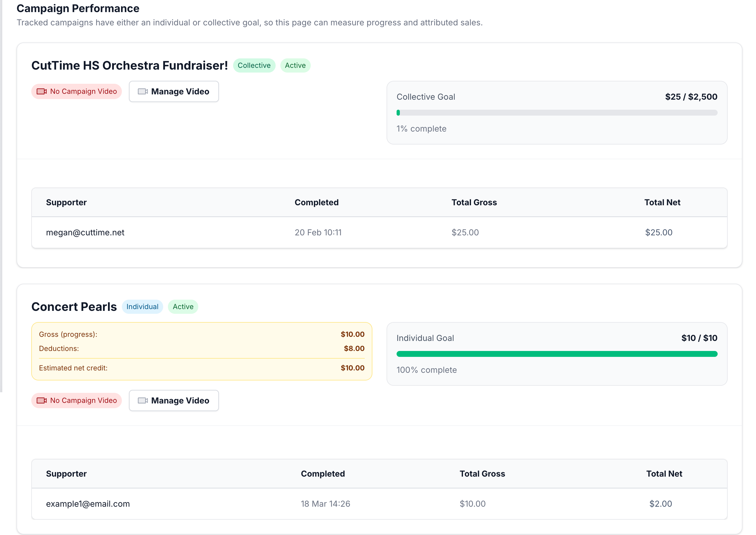The height and width of the screenshot is (535, 756).
Task: Click camera icon in Orchestra Manage Video button
Action: pos(142,91)
